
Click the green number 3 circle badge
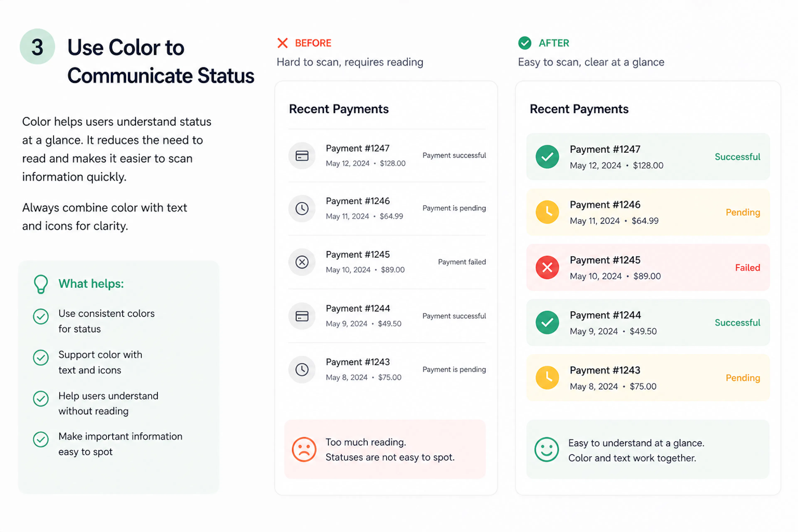point(37,47)
